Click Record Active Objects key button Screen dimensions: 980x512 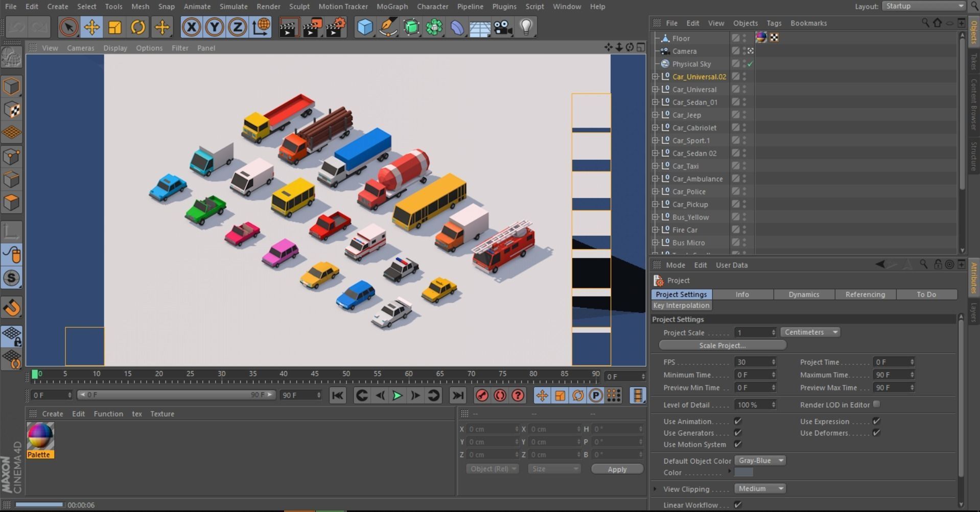[481, 396]
